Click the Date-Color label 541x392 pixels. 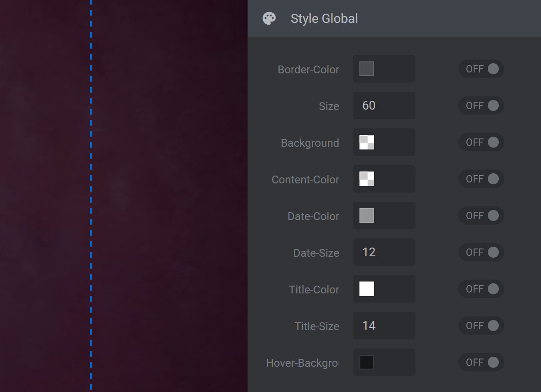(313, 216)
